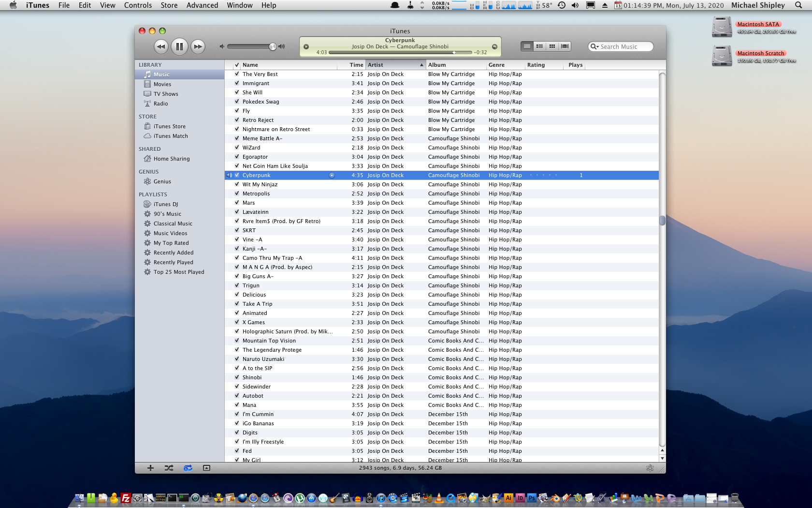Sort by Album column header
The width and height of the screenshot is (812, 508).
point(456,65)
